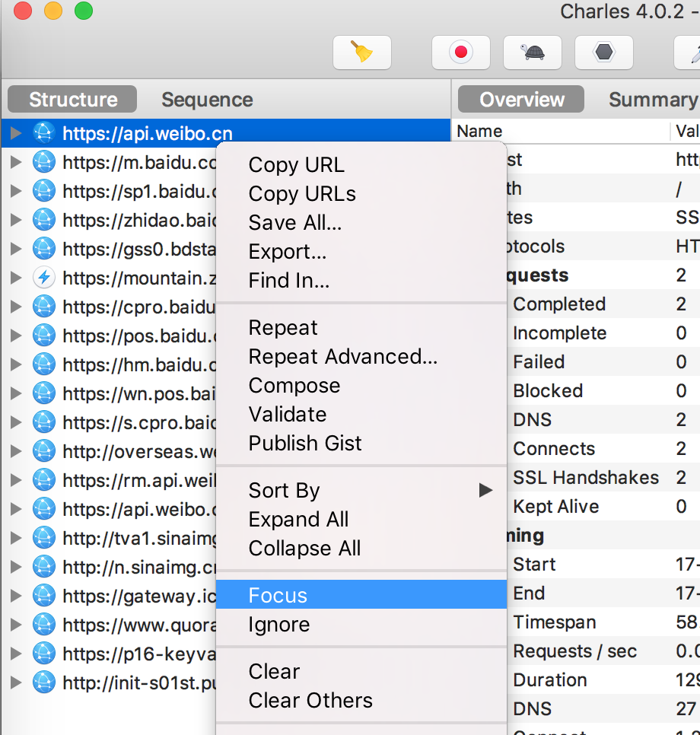
Task: Click globe icon beside n.sinaimg host
Action: (44, 567)
